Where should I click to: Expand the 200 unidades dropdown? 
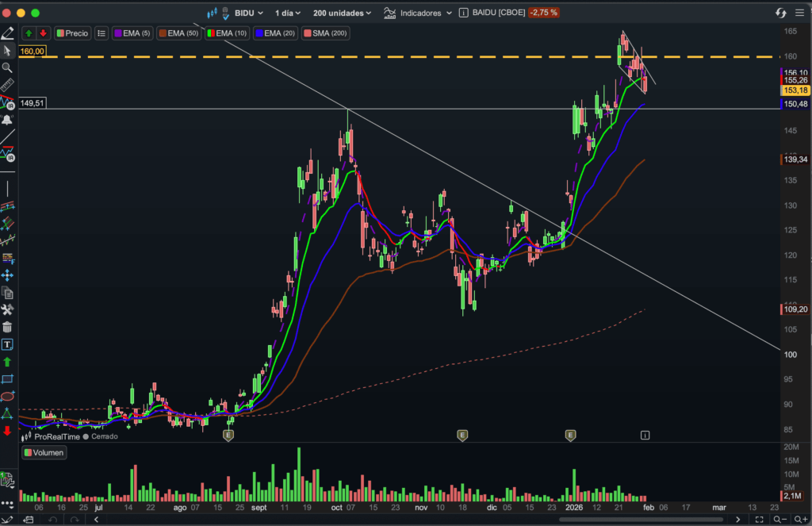(342, 13)
